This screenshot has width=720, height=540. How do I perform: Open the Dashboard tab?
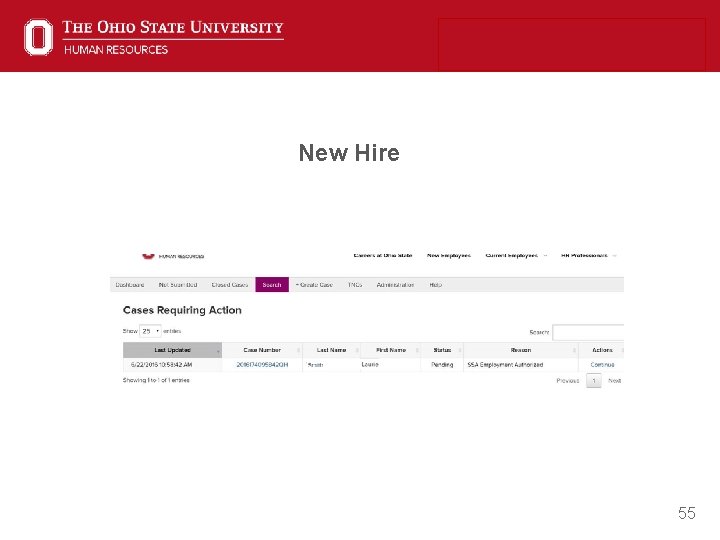coord(130,285)
